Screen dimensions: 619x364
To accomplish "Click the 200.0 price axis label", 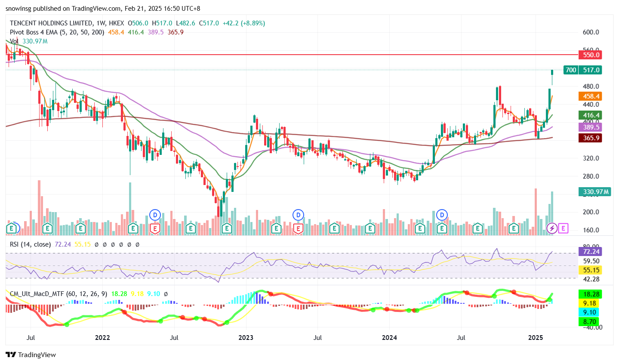I will [x=591, y=212].
